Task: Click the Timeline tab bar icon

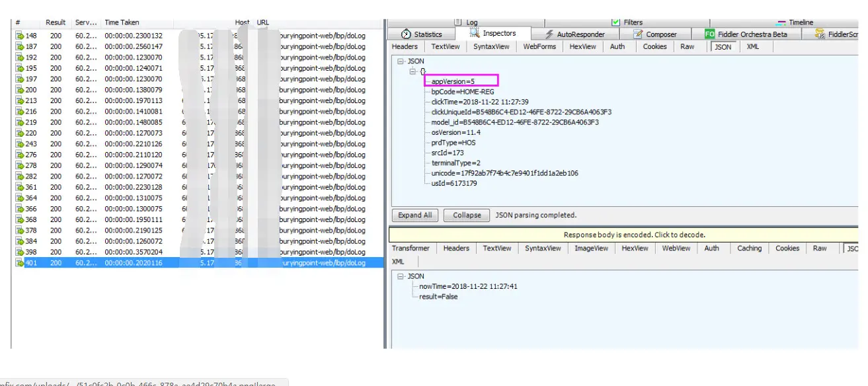Action: tap(781, 22)
